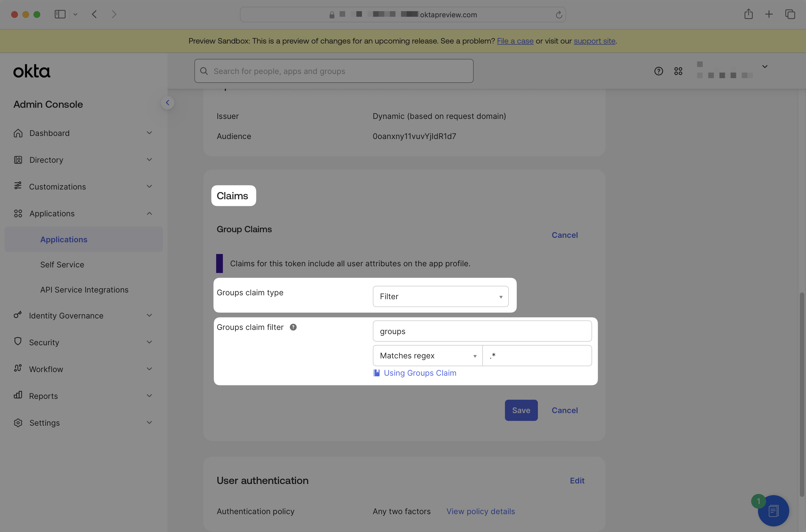Open the View policy details link
The image size is (806, 532).
pos(480,511)
